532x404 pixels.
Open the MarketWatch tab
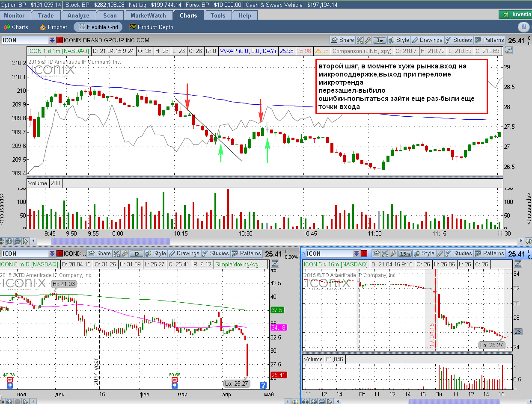(x=148, y=15)
